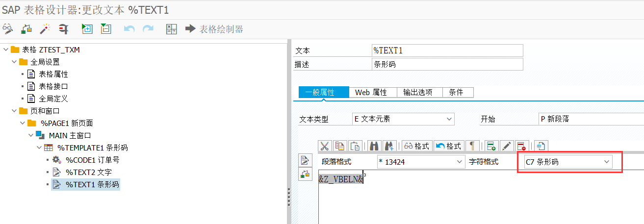
Task: Select 全局定义 in the tree
Action: (53, 99)
